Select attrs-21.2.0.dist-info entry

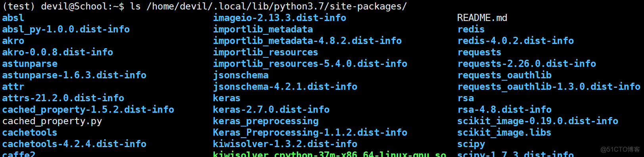click(63, 98)
